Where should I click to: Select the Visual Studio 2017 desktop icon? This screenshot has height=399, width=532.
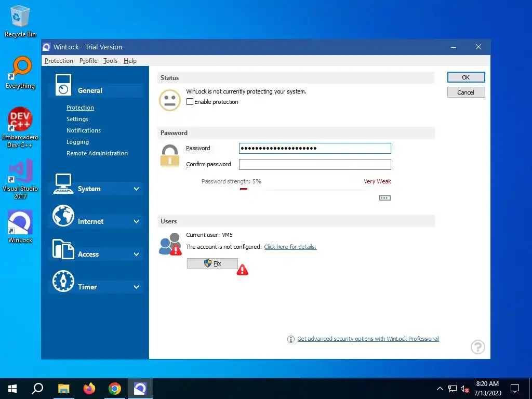pos(20,179)
